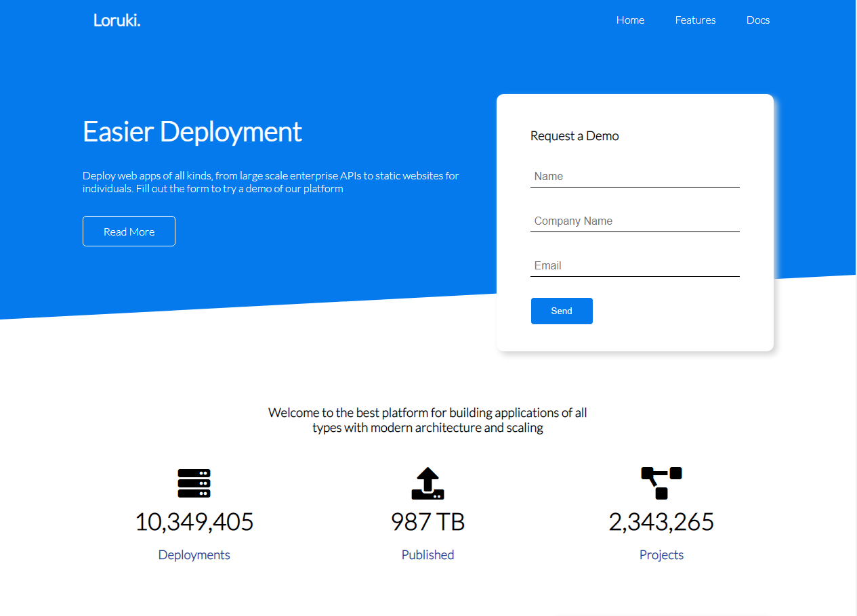Focus the Name input field
The height and width of the screenshot is (616, 857).
[635, 177]
